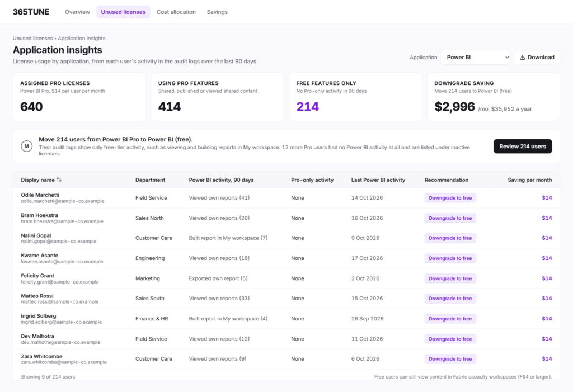Click Downgrade to free for Ingrid Solberg
The width and height of the screenshot is (573, 392).
450,319
